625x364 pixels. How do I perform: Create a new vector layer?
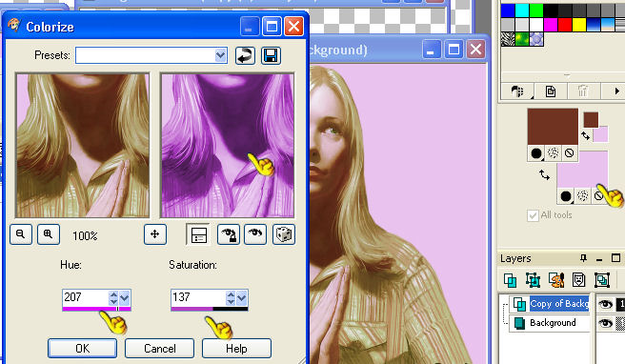tap(533, 280)
